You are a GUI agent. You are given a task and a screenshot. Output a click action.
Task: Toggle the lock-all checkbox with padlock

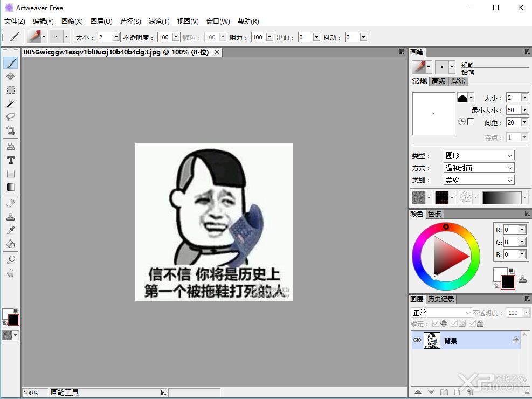[472, 324]
